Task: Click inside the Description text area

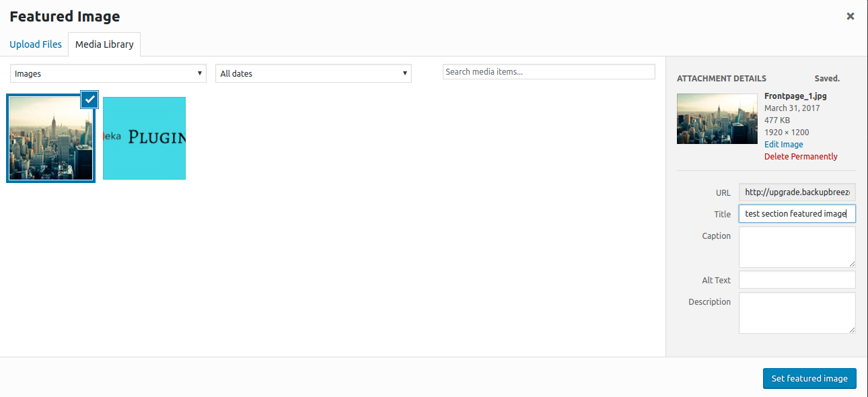Action: [797, 312]
